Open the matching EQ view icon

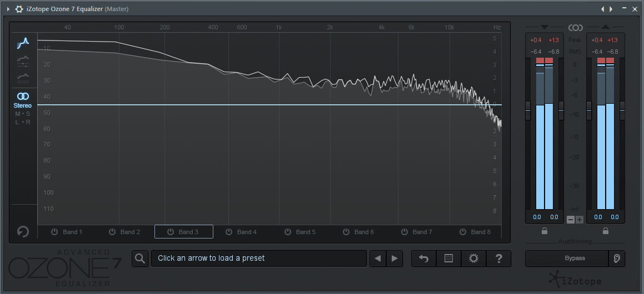(23, 78)
